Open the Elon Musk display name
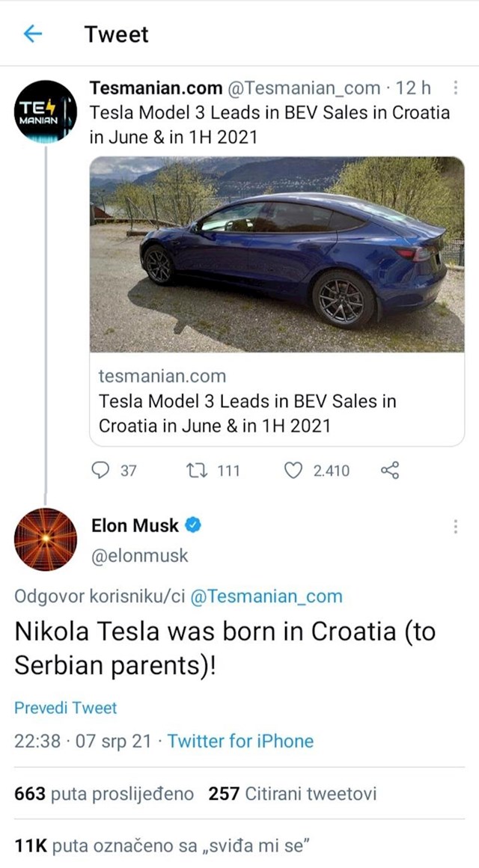This screenshot has height=868, width=479. pyautogui.click(x=135, y=525)
